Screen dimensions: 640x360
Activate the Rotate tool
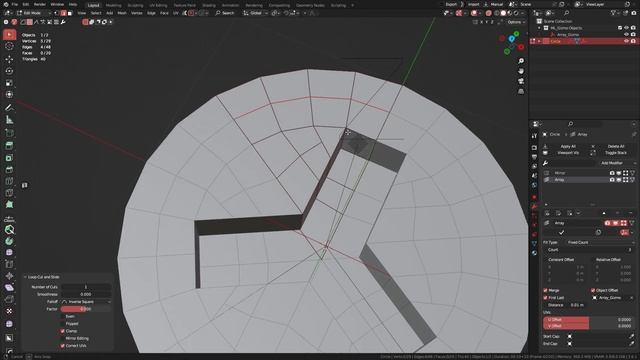point(9,71)
